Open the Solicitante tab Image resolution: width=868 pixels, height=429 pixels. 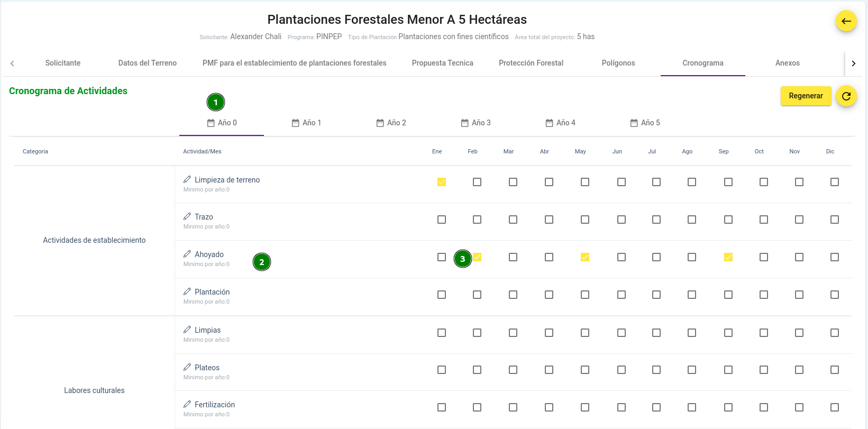(63, 63)
